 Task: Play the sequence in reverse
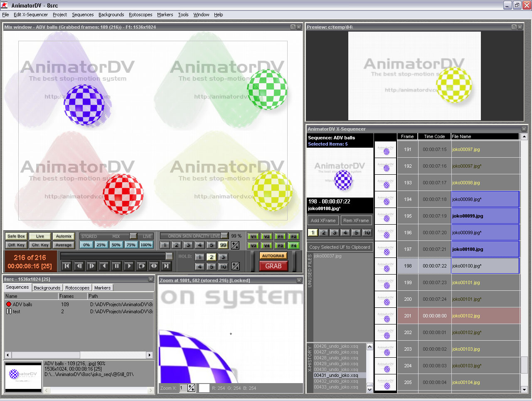click(x=104, y=266)
